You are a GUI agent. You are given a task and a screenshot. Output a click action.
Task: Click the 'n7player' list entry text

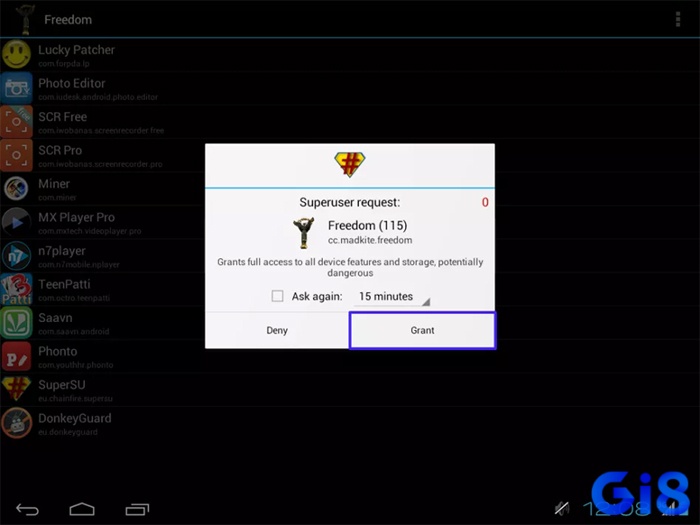[62, 251]
